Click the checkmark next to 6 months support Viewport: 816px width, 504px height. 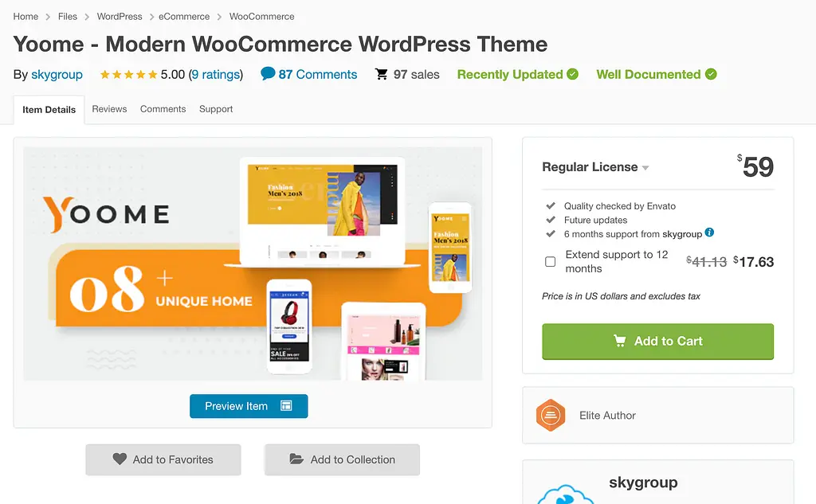pyautogui.click(x=551, y=233)
